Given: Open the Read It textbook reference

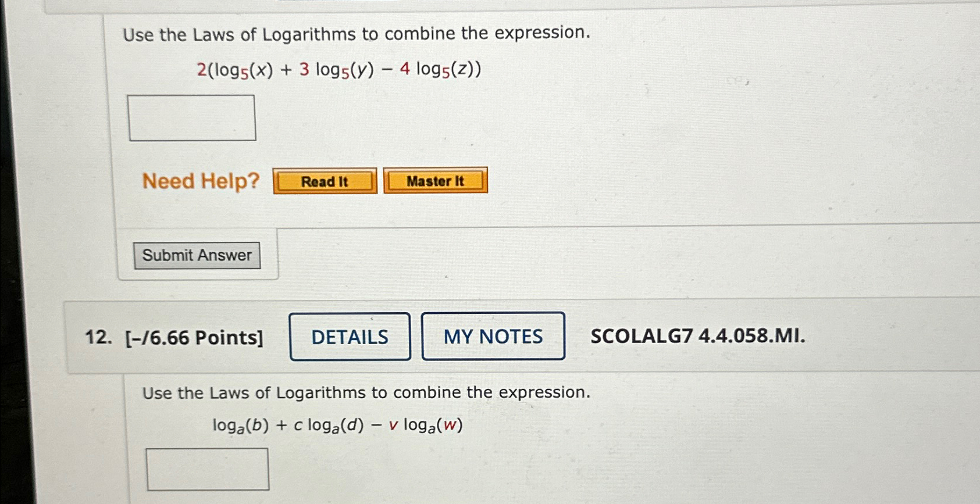Looking at the screenshot, I should click(x=323, y=180).
